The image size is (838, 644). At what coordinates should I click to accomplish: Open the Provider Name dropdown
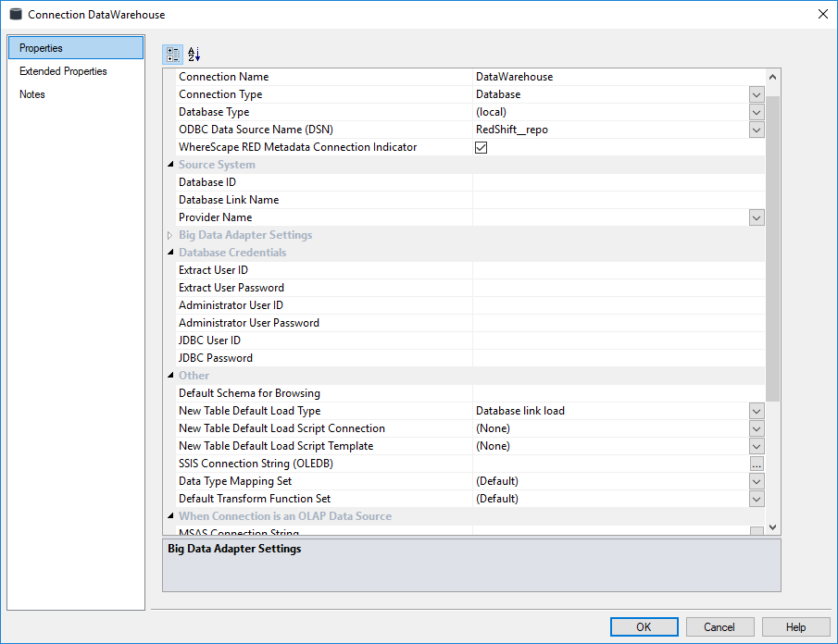757,217
